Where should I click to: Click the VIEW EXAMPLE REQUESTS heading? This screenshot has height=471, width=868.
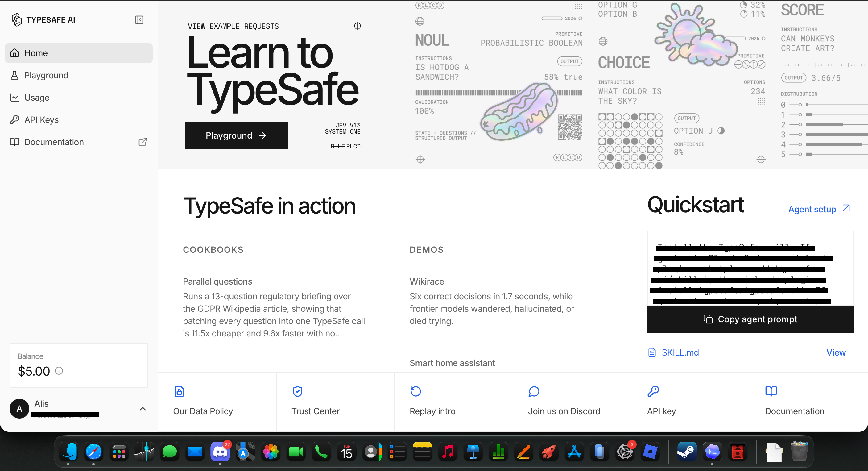tap(233, 26)
